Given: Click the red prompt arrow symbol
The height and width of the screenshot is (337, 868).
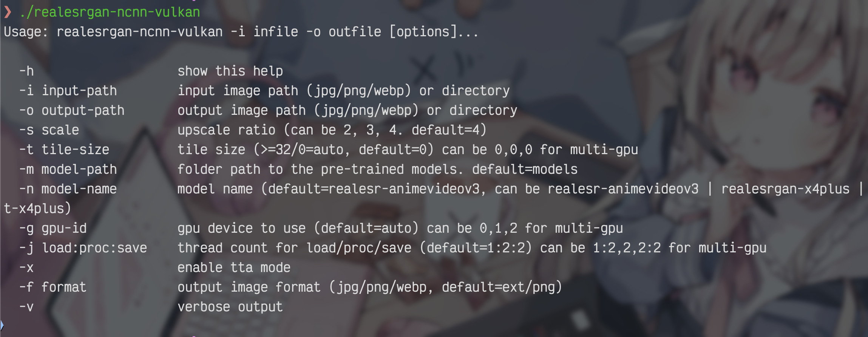Looking at the screenshot, I should pos(8,12).
